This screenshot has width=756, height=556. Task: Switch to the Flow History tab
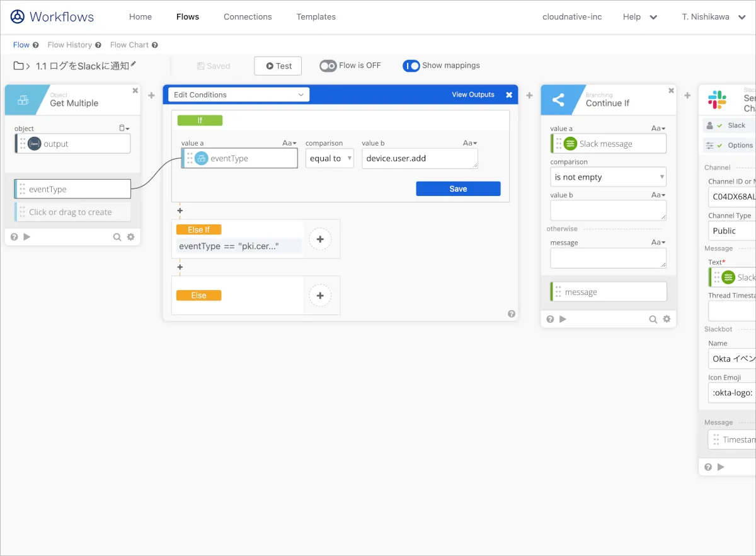[x=70, y=45]
